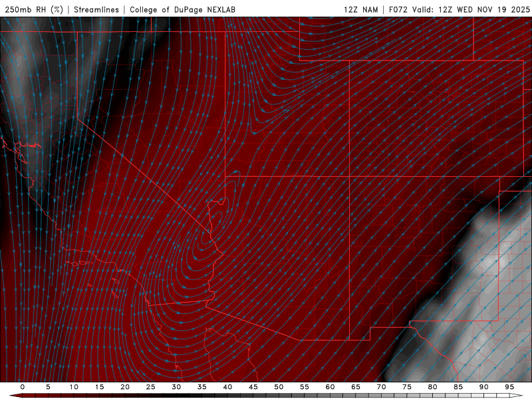
Task: Click the colorbar label '60'
Action: pyautogui.click(x=330, y=387)
